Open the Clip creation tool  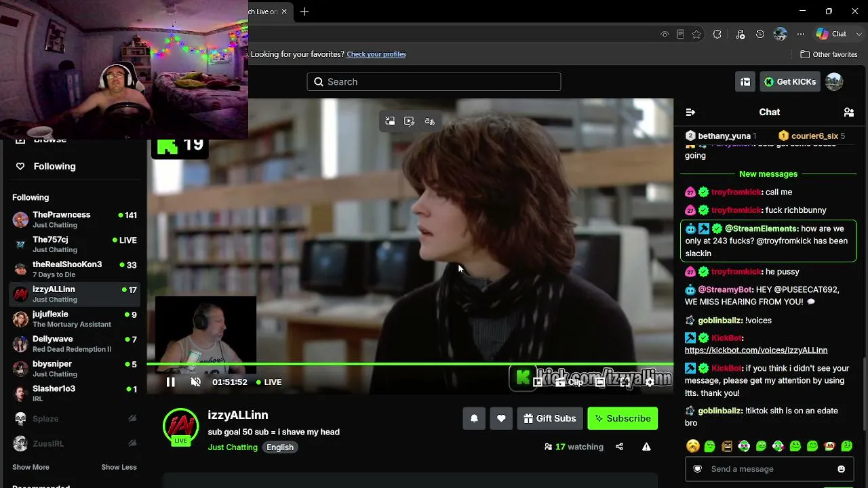(x=568, y=382)
